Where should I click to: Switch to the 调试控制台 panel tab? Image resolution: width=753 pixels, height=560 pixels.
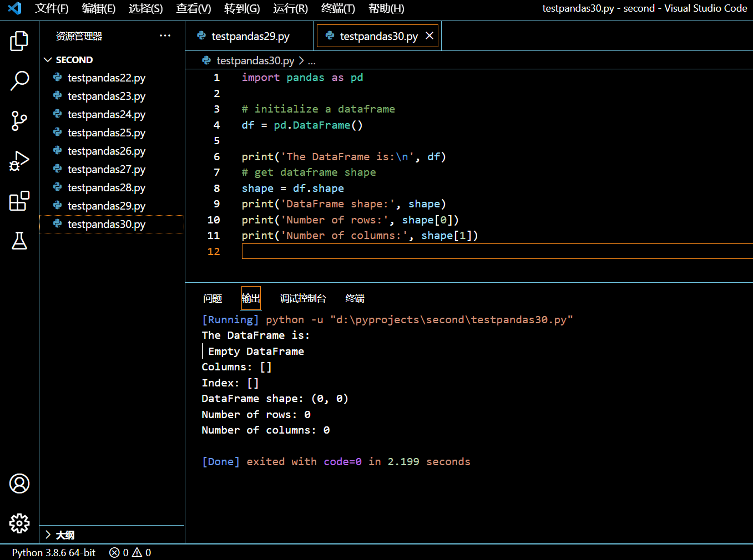pos(303,298)
